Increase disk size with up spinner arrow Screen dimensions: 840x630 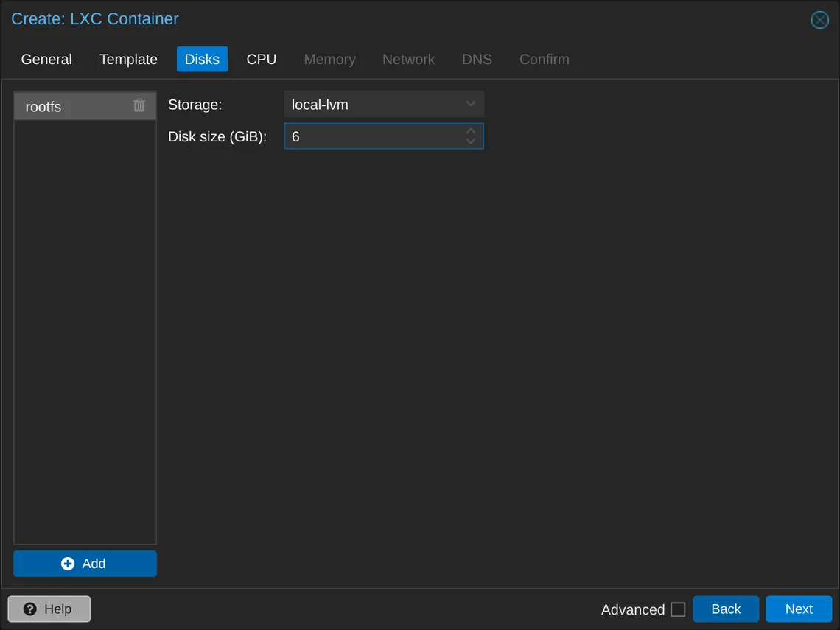point(470,130)
